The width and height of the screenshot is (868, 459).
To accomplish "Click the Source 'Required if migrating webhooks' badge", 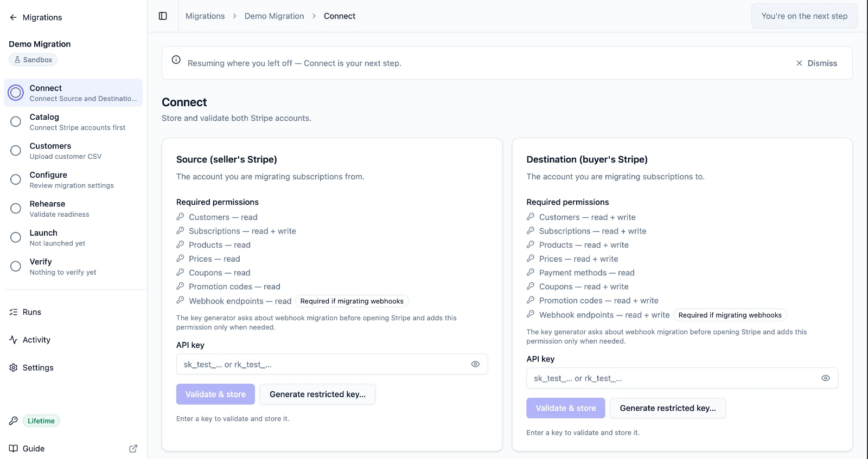I will point(352,301).
